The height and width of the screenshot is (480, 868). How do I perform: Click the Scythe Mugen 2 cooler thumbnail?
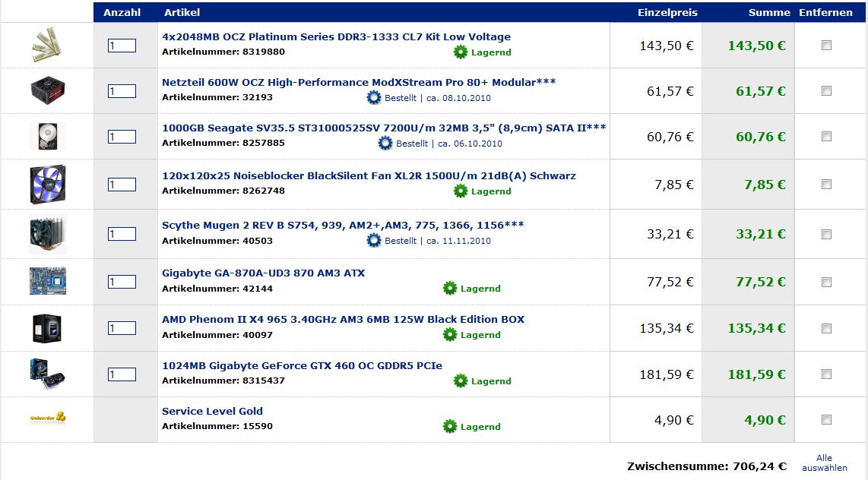pyautogui.click(x=48, y=234)
